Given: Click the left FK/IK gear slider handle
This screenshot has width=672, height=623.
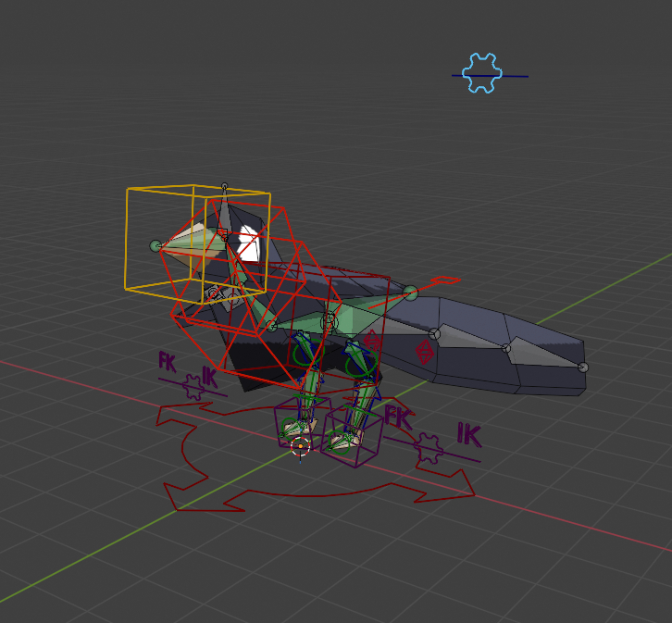Looking at the screenshot, I should (x=193, y=386).
